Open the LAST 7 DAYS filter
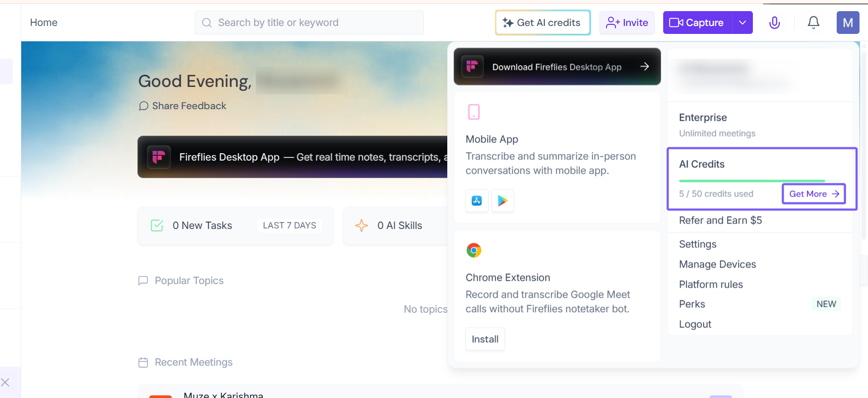 point(290,225)
